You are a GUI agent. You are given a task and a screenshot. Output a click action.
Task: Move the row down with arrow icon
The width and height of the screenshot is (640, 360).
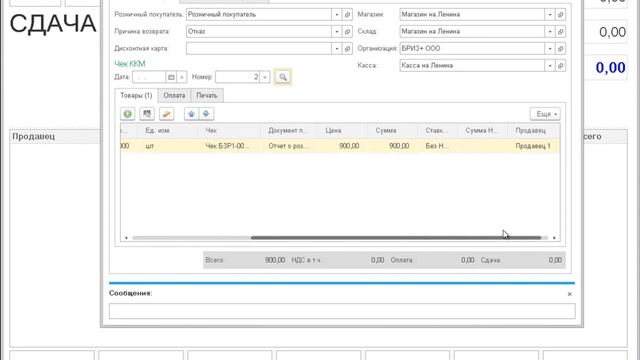coord(206,114)
